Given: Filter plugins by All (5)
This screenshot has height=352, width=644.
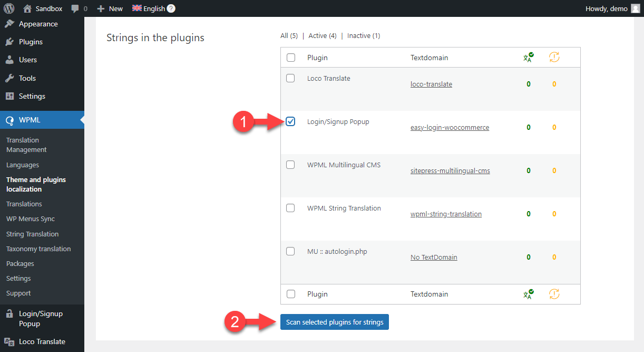Looking at the screenshot, I should click(x=289, y=36).
